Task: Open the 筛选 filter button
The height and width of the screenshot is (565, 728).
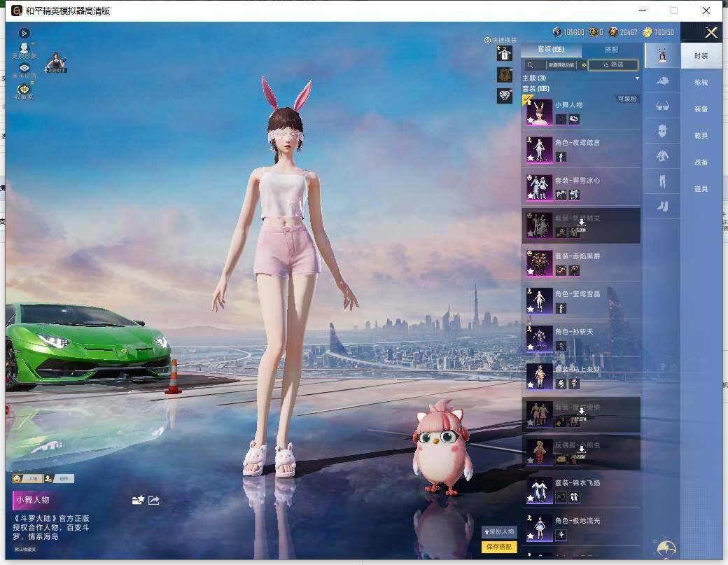Action: click(x=613, y=65)
